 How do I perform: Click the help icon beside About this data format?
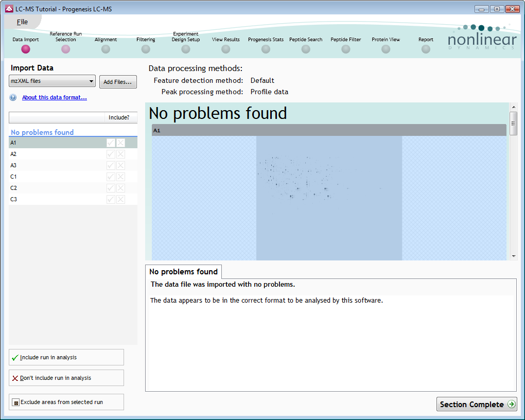(13, 97)
